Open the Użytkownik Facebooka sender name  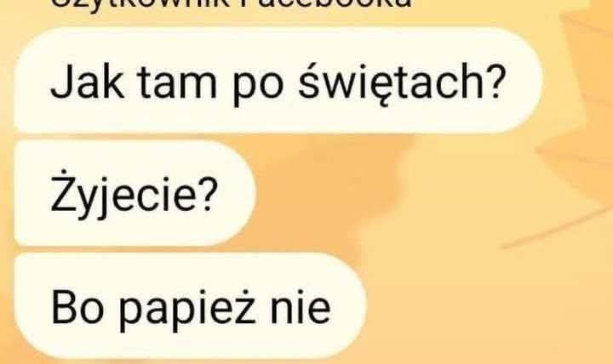232,3
